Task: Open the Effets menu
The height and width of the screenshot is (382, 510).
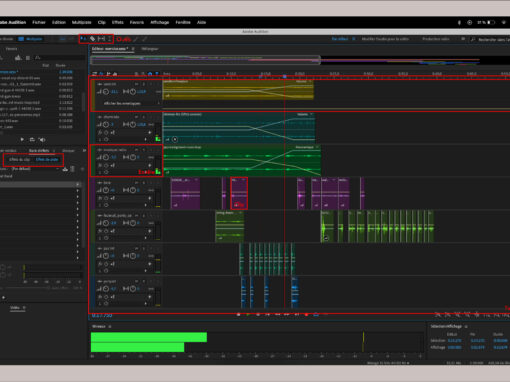Action: 117,22
